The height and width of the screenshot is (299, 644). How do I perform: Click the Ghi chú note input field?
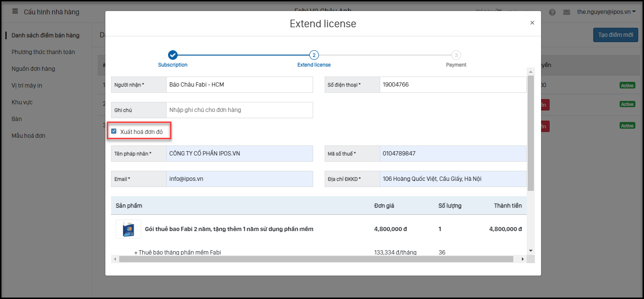point(239,110)
